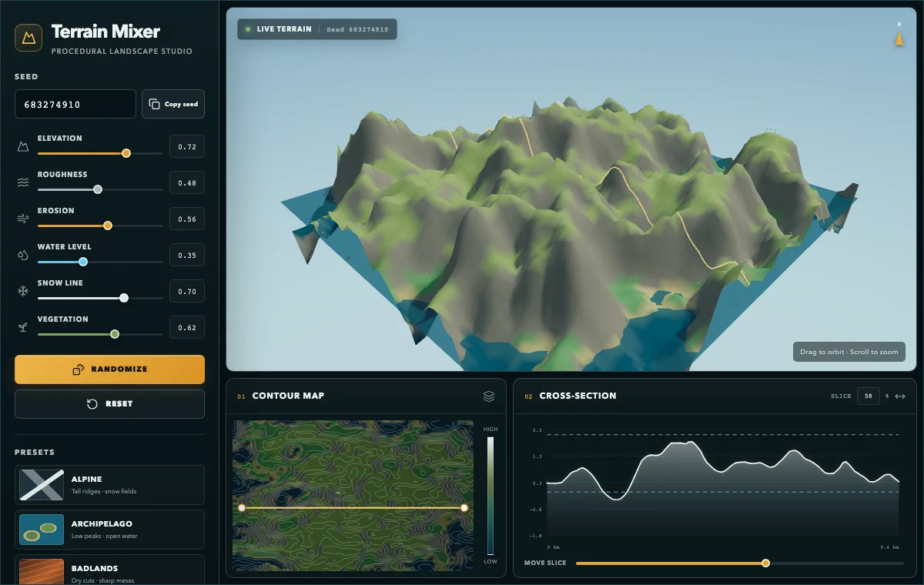Click the High-Low elevation legend bar
924x585 pixels.
490,496
